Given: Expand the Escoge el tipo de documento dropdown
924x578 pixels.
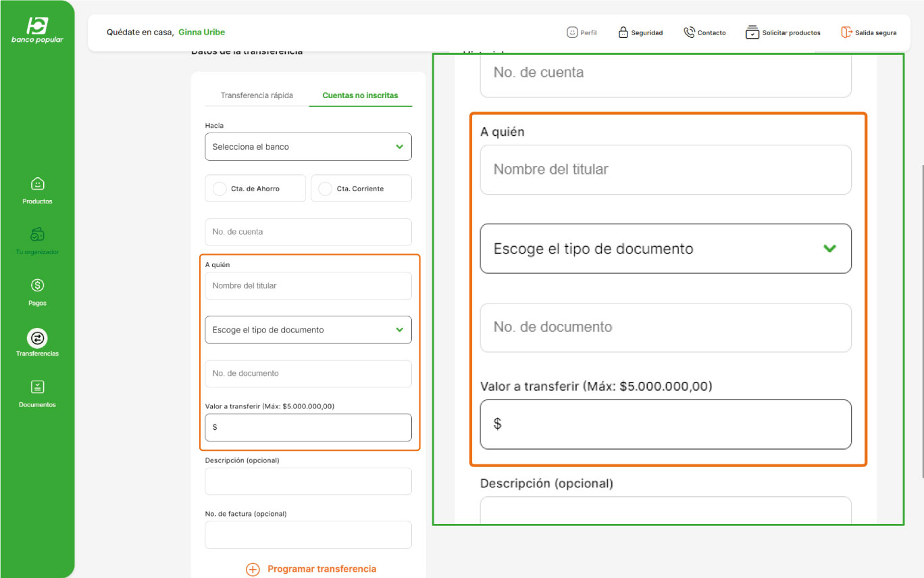Looking at the screenshot, I should click(308, 330).
